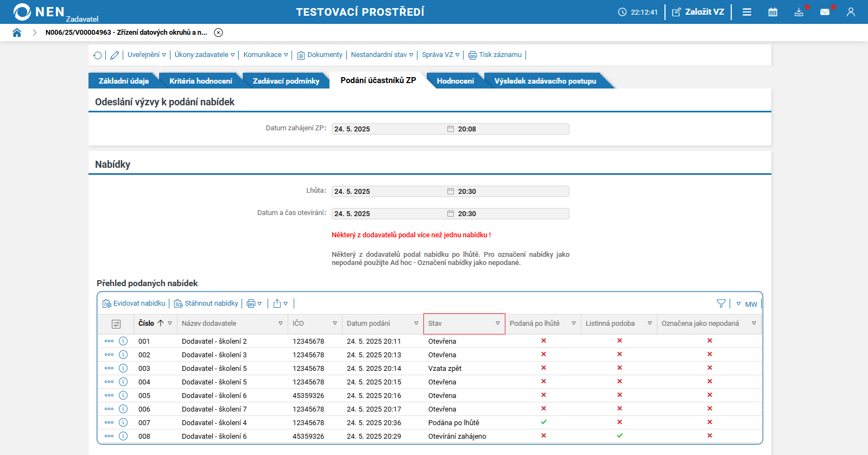Click the refresh icon in record toolbar
The image size is (868, 455).
click(98, 55)
